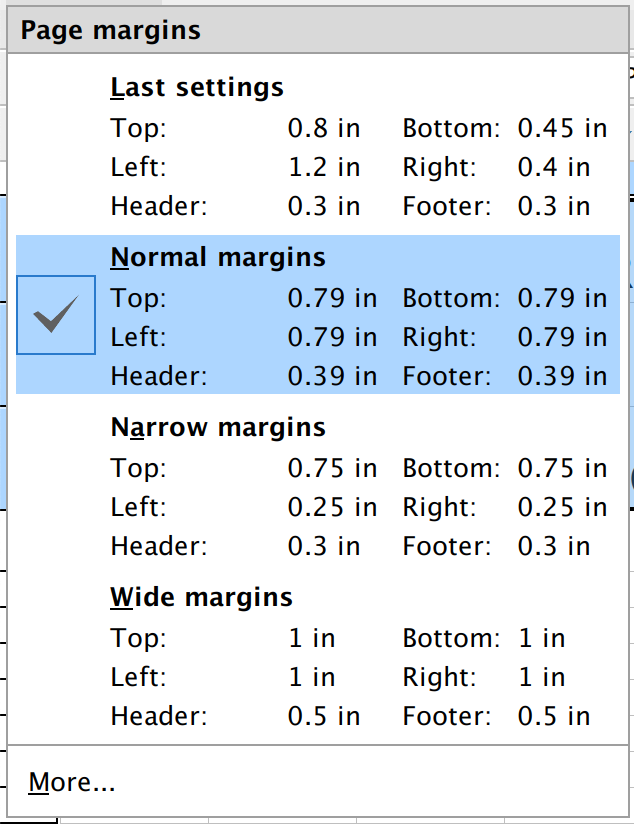Select the Last settings margin preset
The height and width of the screenshot is (824, 634).
(197, 87)
